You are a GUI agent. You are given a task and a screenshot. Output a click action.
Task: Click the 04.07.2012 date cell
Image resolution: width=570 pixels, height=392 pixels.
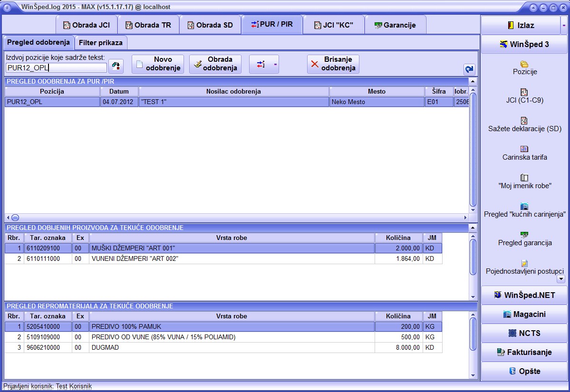pyautogui.click(x=119, y=102)
